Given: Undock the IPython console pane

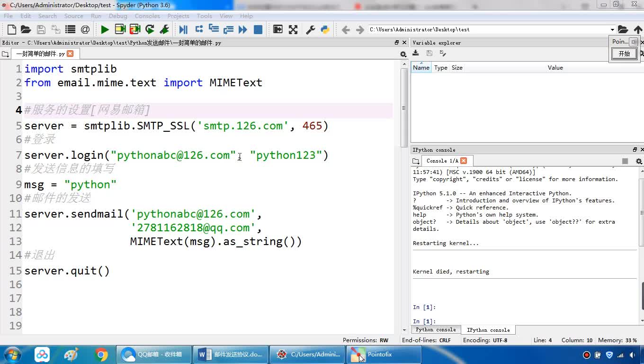Looking at the screenshot, I should point(635,150).
